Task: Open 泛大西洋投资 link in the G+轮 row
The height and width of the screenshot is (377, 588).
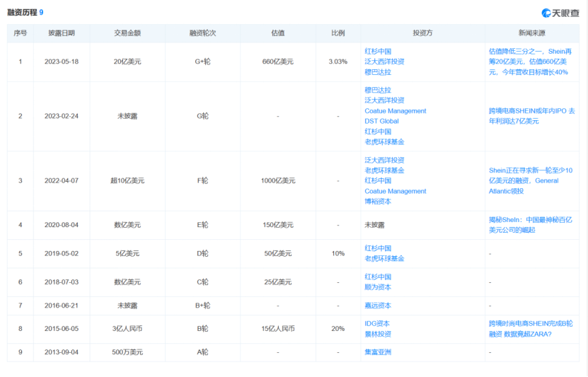Action: (384, 62)
